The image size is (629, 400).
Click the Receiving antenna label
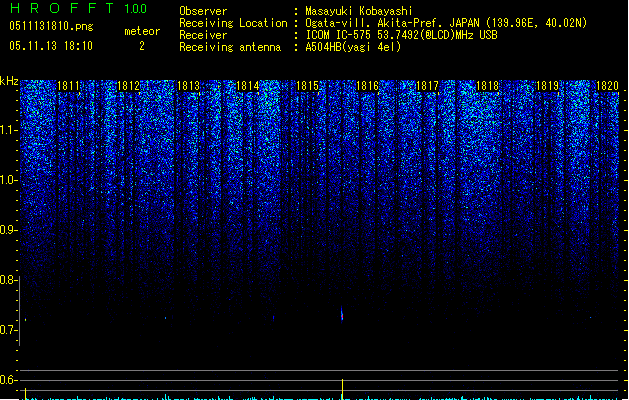pyautogui.click(x=230, y=47)
